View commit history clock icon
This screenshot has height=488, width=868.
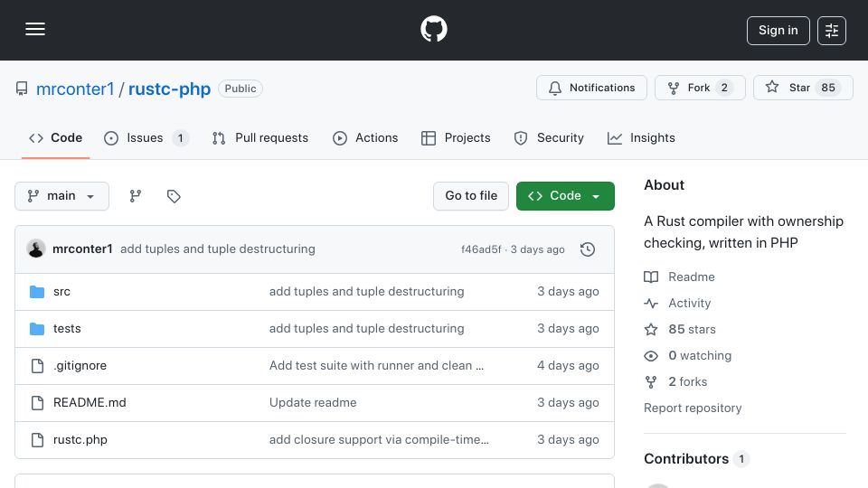pos(588,249)
